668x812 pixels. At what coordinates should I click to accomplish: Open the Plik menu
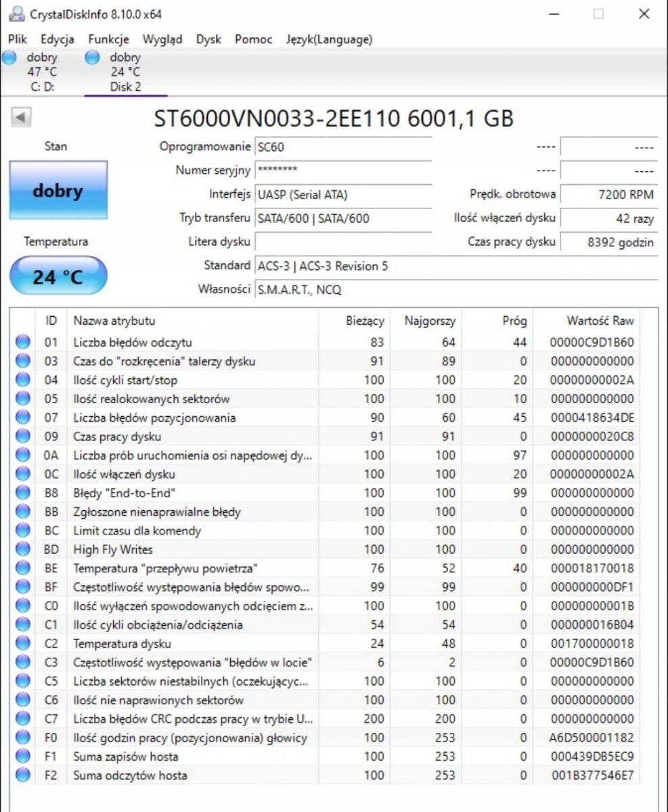pyautogui.click(x=18, y=39)
